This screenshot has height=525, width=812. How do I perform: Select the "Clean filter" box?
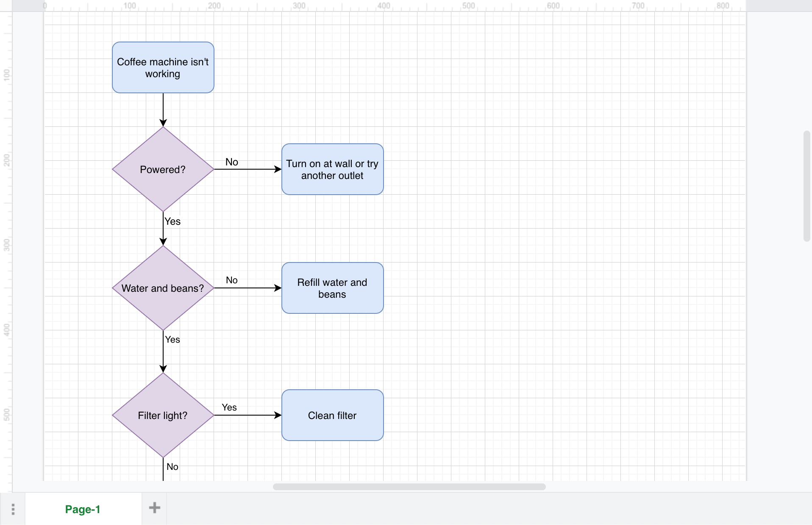point(332,415)
